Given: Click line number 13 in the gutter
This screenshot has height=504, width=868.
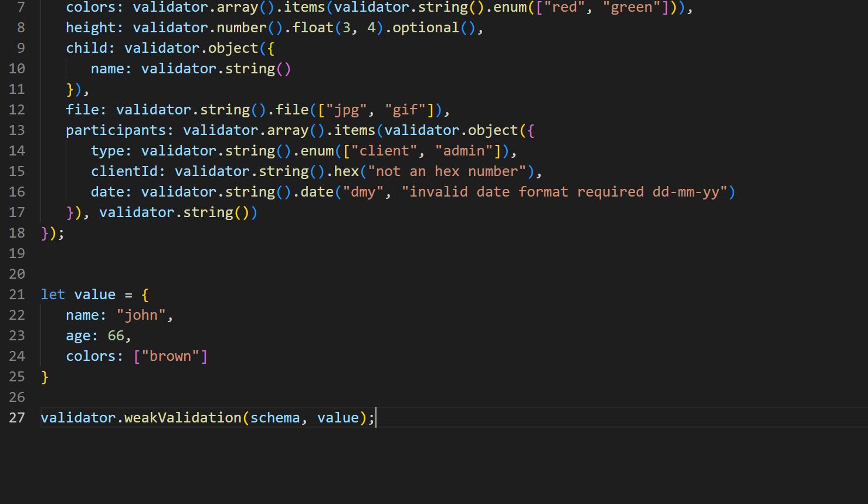Looking at the screenshot, I should tap(17, 130).
